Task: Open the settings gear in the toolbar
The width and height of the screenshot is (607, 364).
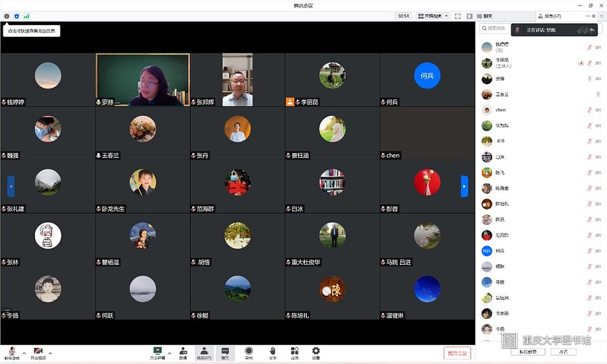Action: (x=316, y=353)
